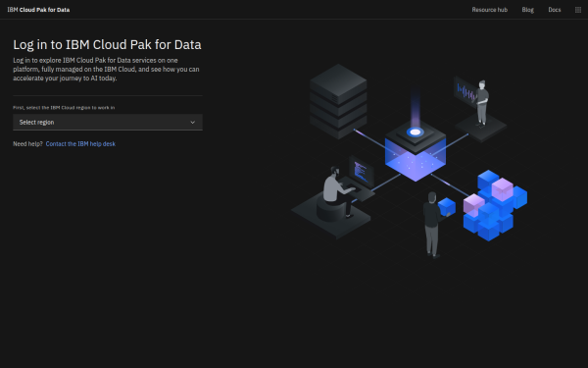
Task: Click the 'Need help?' text
Action: click(27, 144)
